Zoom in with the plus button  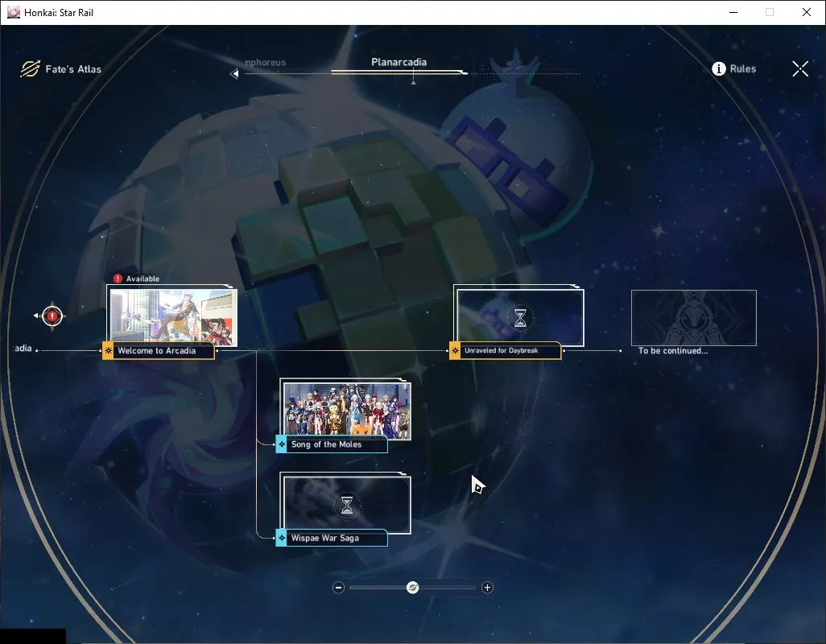coord(487,588)
